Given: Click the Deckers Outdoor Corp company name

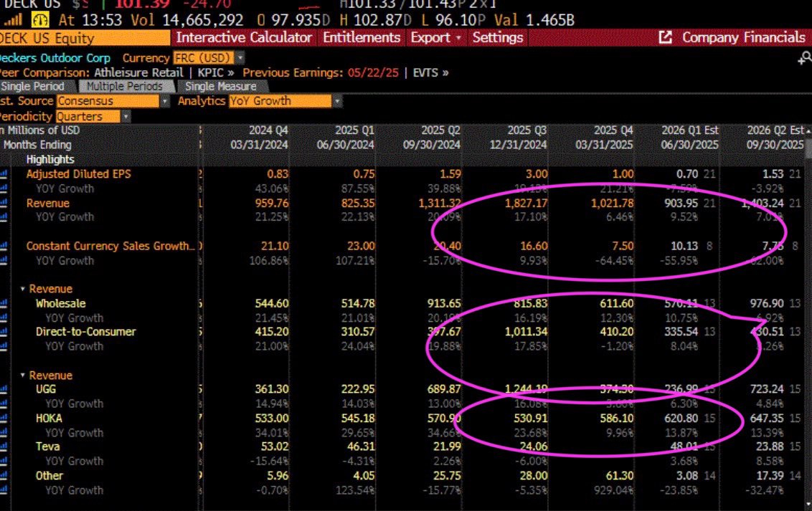Looking at the screenshot, I should 55,58.
